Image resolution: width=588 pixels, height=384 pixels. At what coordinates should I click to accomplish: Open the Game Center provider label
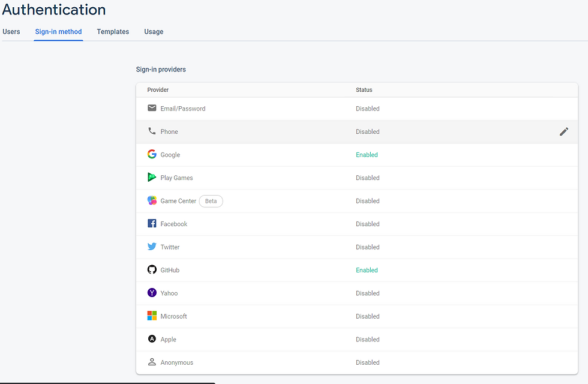tap(178, 201)
